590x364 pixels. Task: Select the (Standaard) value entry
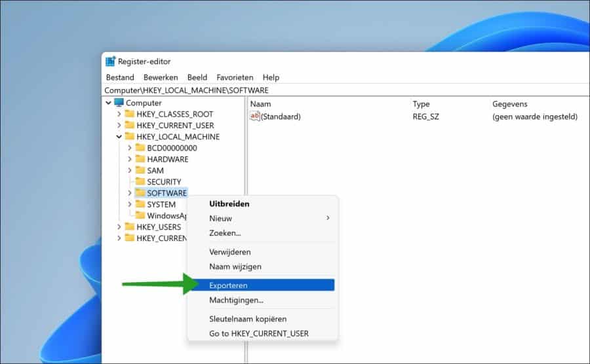click(x=281, y=117)
